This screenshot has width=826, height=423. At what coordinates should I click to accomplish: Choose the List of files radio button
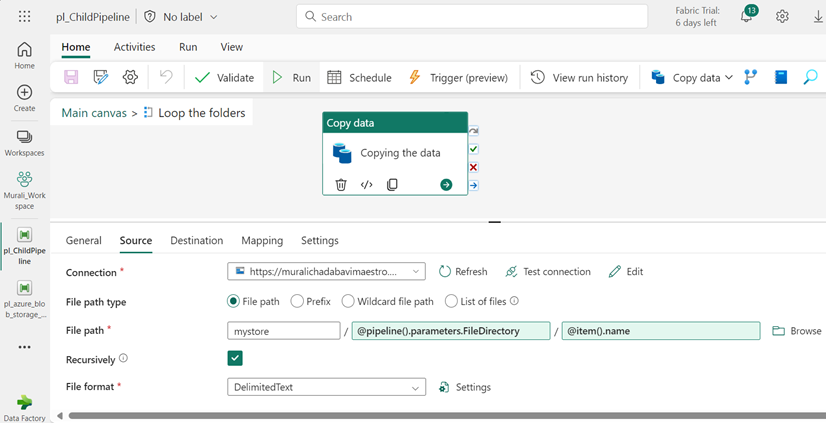(451, 301)
